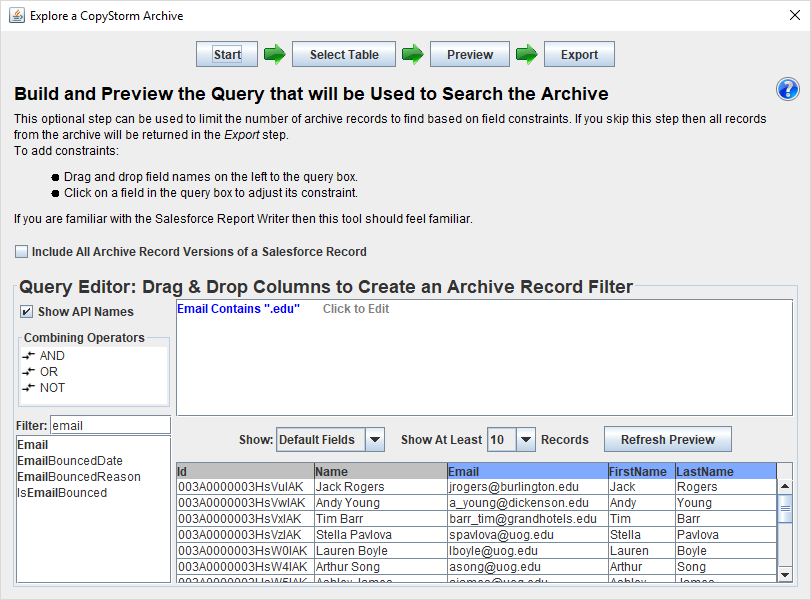The image size is (811, 600).
Task: Click the Id cell 003A0000003HsVzIAK
Action: 245,535
